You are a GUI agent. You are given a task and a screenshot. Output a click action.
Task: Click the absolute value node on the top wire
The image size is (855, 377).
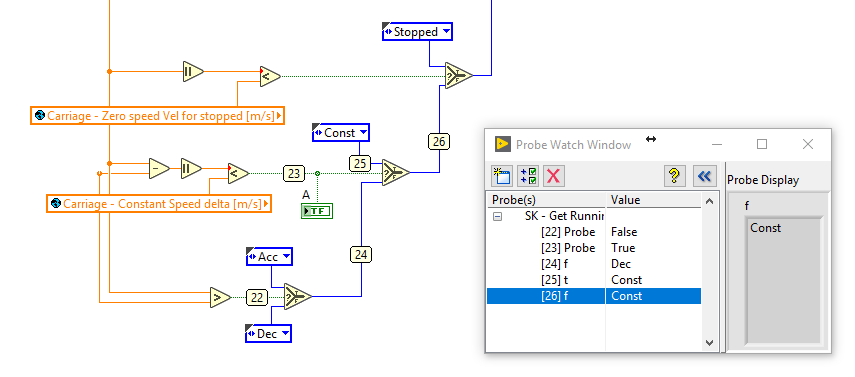(193, 71)
